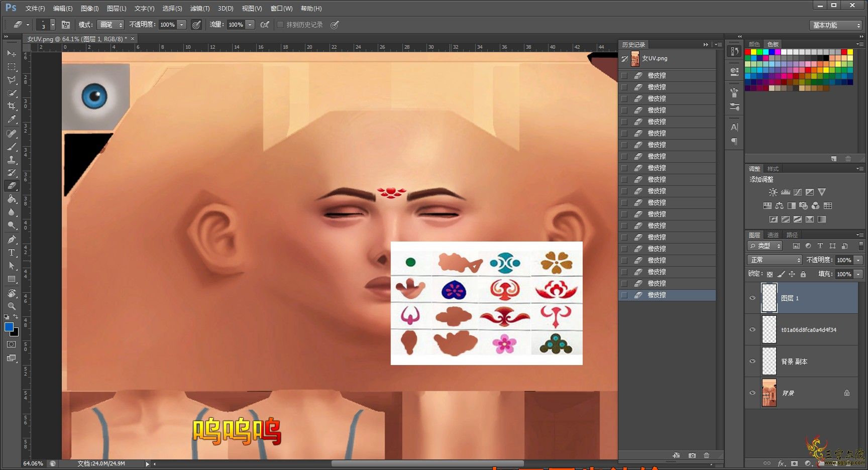Screen dimensions: 868x470
Task: Open brush preset picker arrow
Action: pos(53,25)
